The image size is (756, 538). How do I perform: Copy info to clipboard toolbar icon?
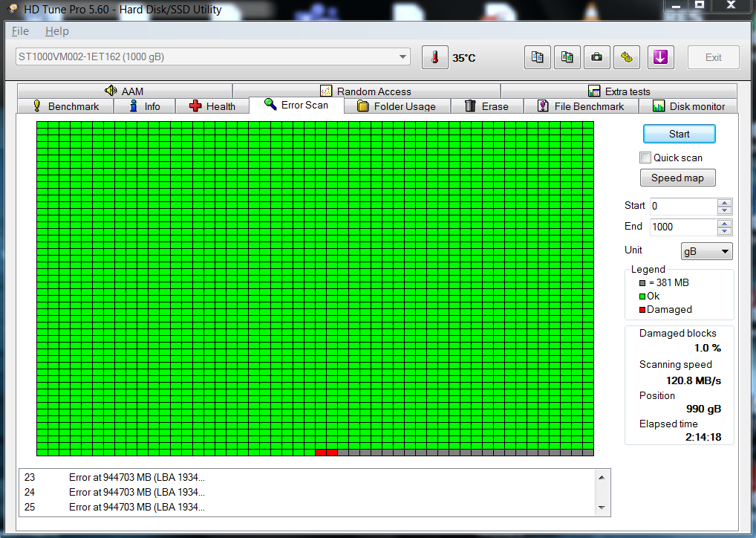[537, 57]
